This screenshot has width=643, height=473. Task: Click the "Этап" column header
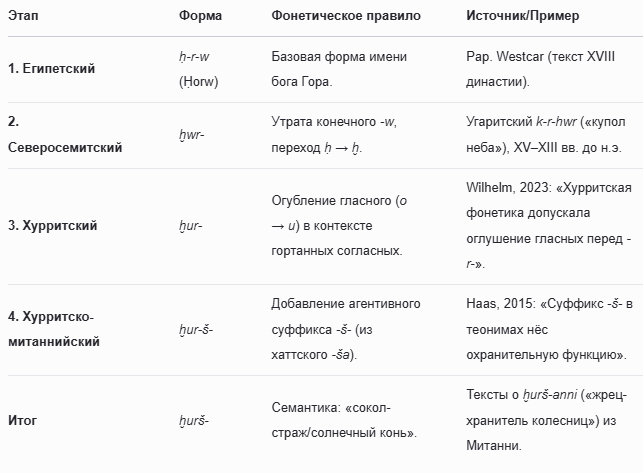point(24,17)
